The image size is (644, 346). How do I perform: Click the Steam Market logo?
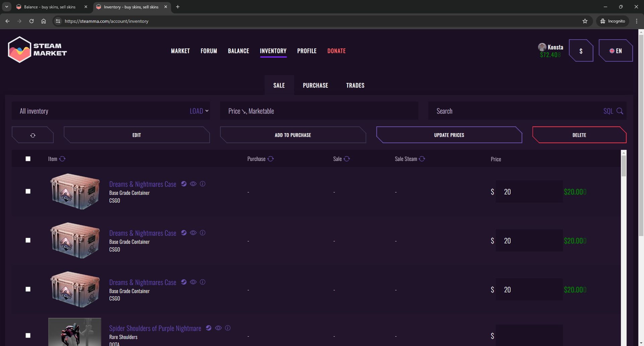(37, 50)
